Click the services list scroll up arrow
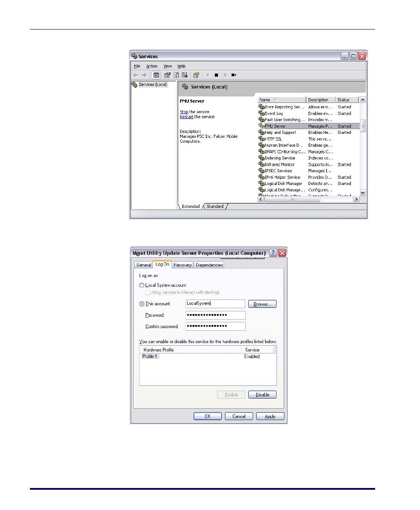The height and width of the screenshot is (510, 420). coord(363,100)
